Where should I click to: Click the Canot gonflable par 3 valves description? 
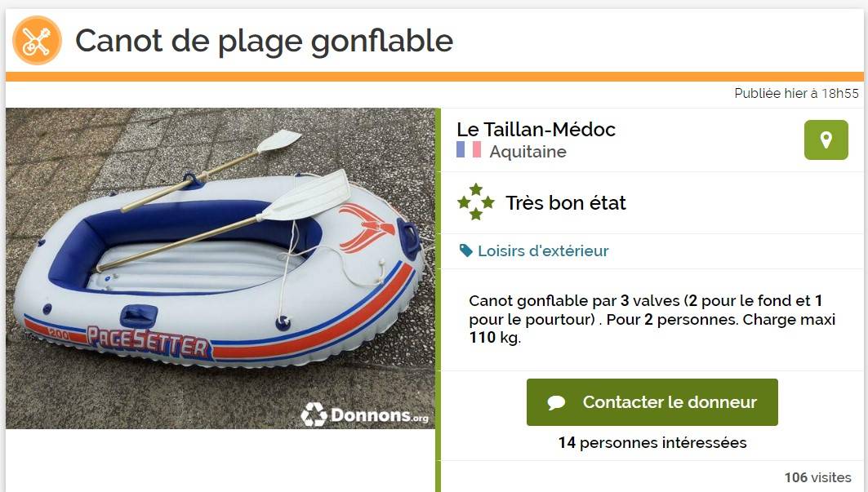point(652,318)
